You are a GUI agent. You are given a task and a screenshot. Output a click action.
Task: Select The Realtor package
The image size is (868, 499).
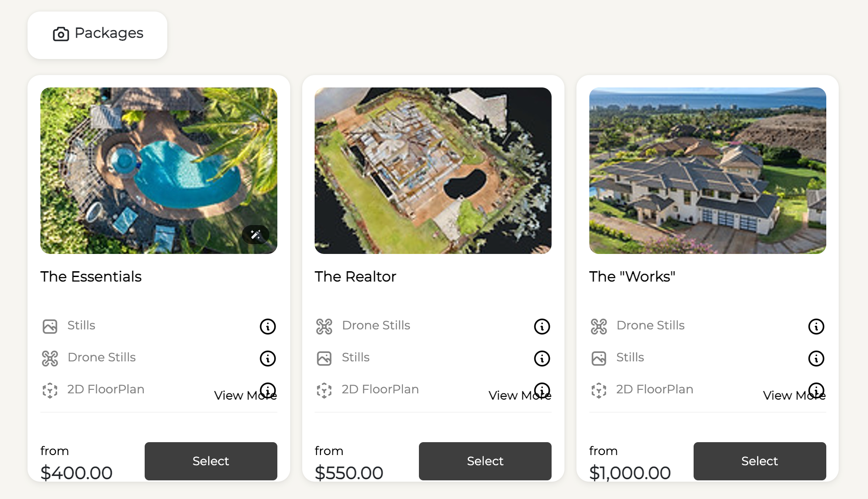[485, 461]
